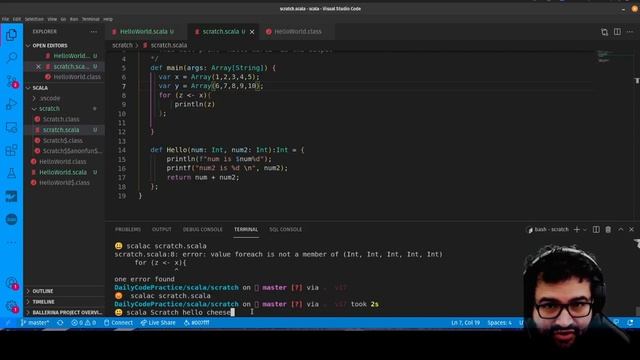This screenshot has height=360, width=640.
Task: Open the Terminal menu in menu bar
Action: point(91,19)
